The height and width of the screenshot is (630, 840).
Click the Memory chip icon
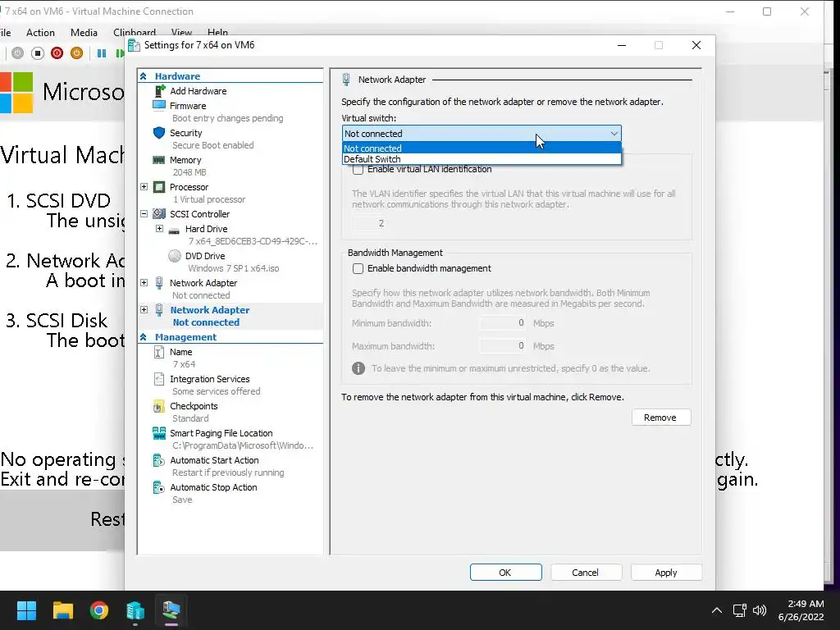(x=159, y=160)
